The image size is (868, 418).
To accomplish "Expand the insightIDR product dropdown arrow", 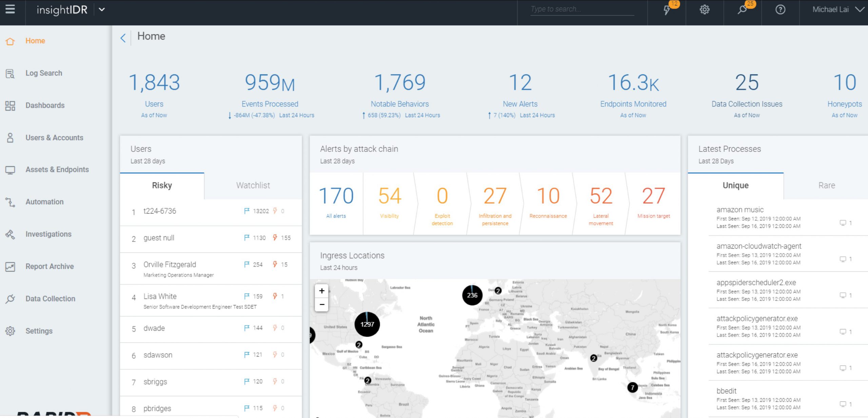I will point(102,10).
